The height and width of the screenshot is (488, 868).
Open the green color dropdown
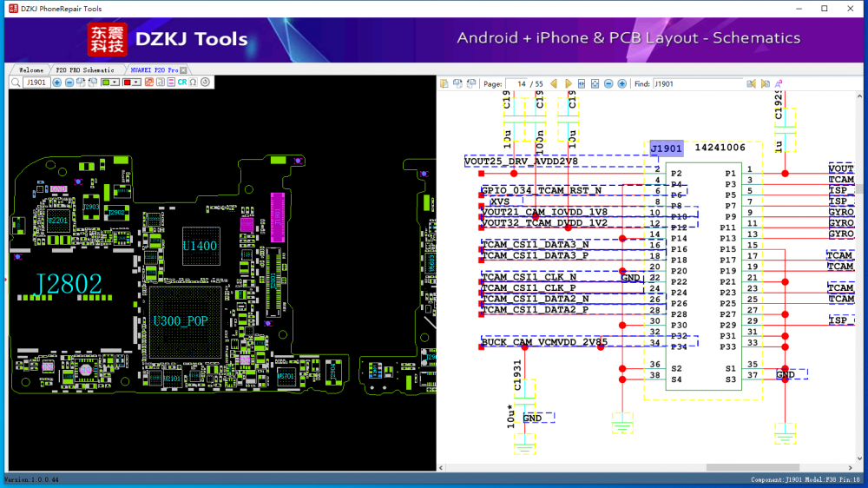pos(115,82)
